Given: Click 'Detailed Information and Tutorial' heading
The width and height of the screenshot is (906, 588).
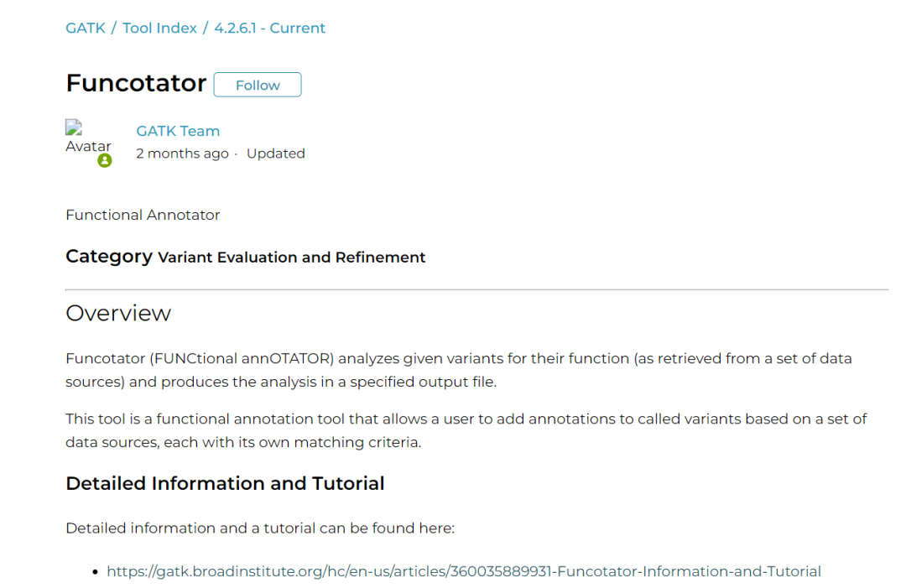Looking at the screenshot, I should click(x=225, y=483).
